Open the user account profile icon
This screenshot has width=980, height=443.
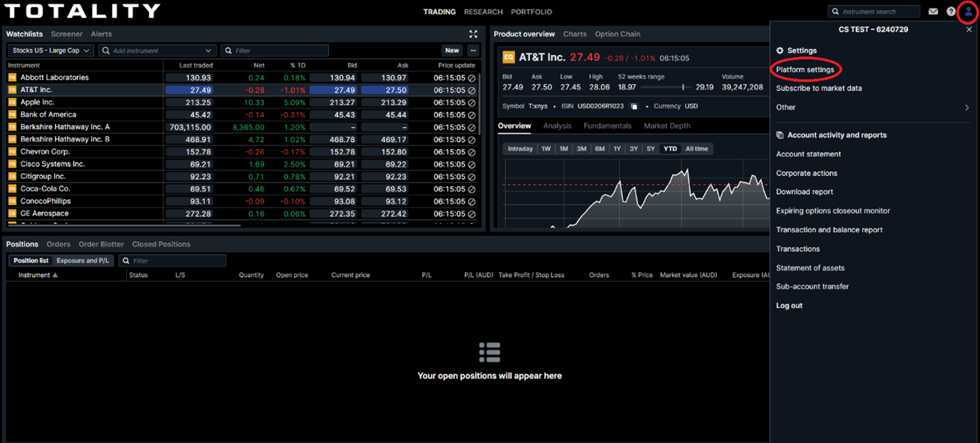pos(969,11)
